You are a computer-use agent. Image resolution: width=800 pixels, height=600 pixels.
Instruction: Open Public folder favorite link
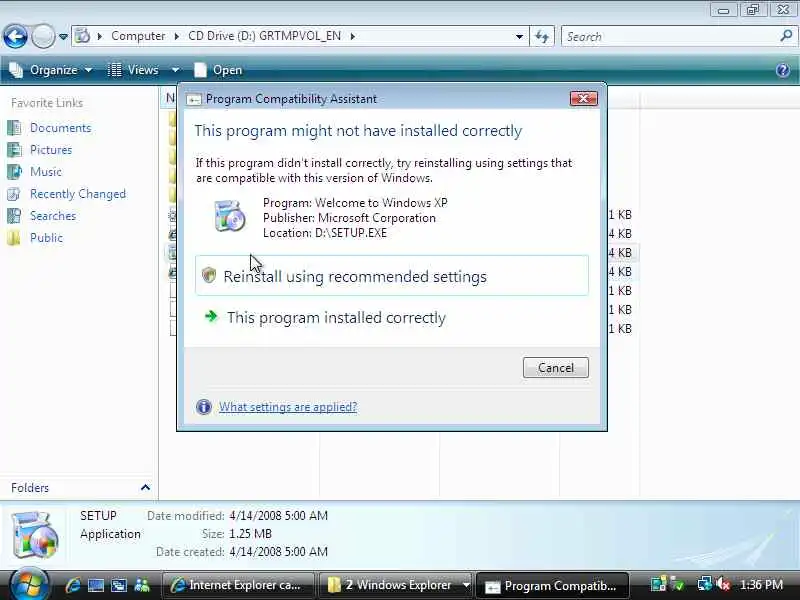pos(46,238)
